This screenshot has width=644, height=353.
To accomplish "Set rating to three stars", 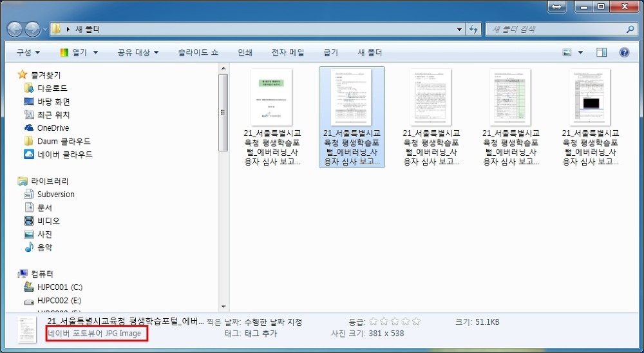I will click(x=395, y=321).
